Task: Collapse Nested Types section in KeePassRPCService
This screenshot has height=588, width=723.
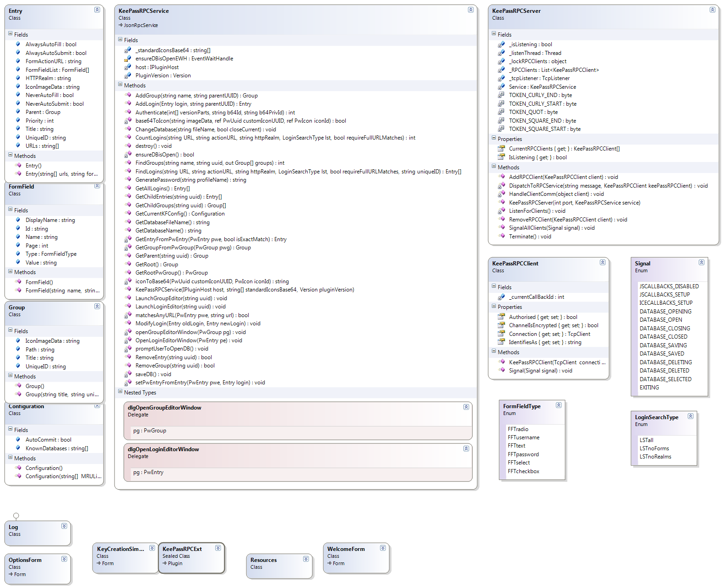Action: click(x=120, y=392)
